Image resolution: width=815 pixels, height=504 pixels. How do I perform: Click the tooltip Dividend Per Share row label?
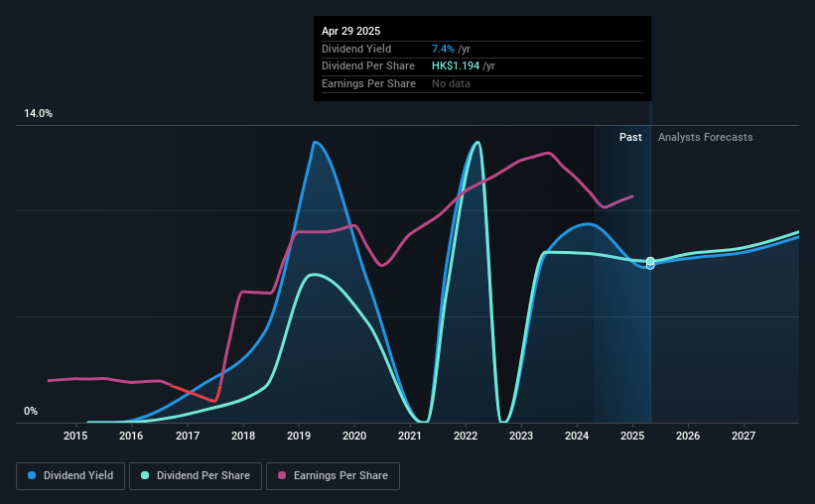click(368, 66)
